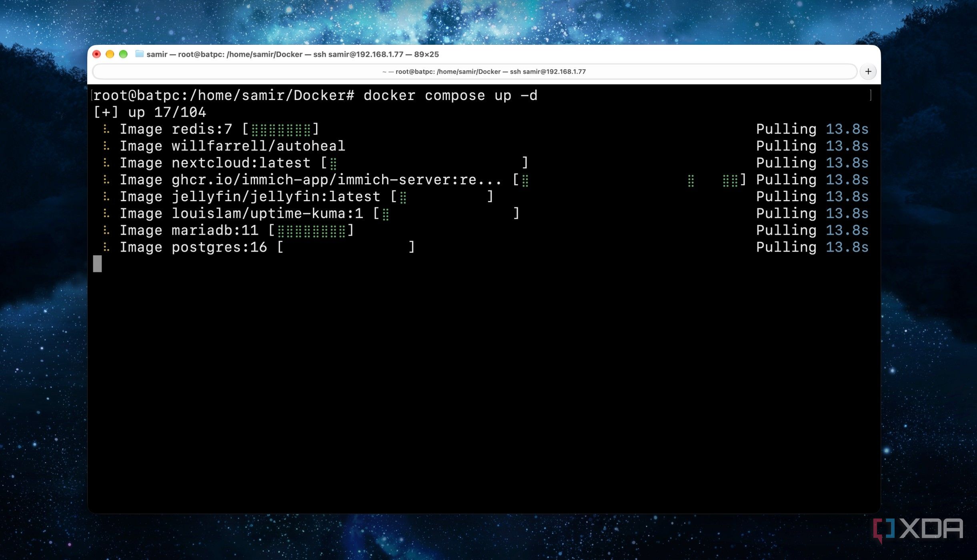Minimize the terminal with the yellow button
977x560 pixels.
[110, 54]
